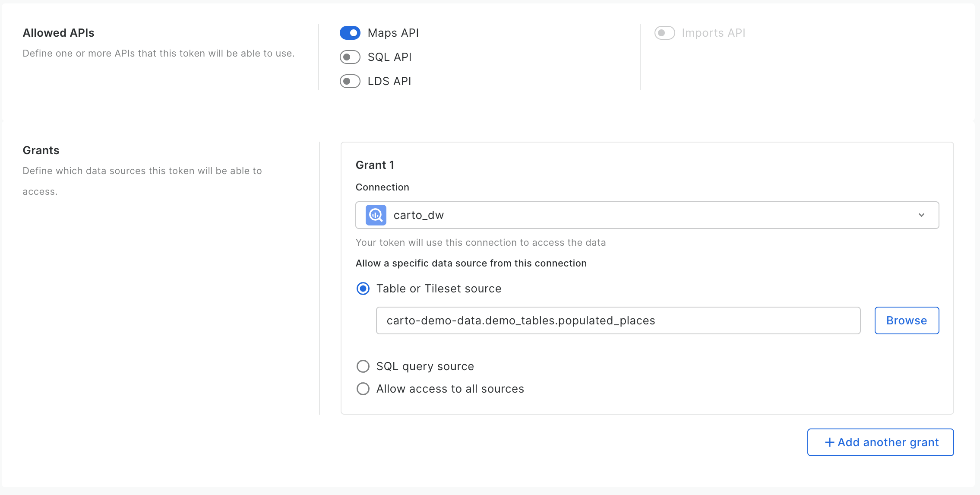Click the Add another grant button
This screenshot has height=495, width=980.
[x=880, y=442]
